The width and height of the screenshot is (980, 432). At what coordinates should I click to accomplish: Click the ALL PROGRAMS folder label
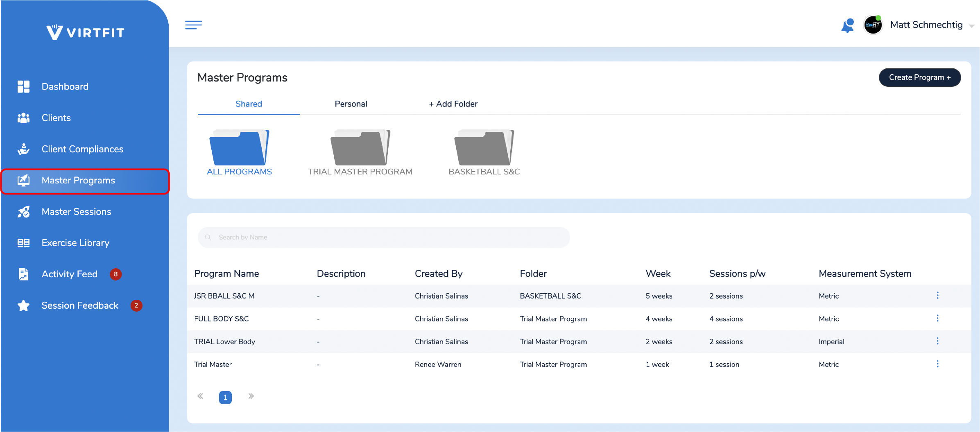239,172
